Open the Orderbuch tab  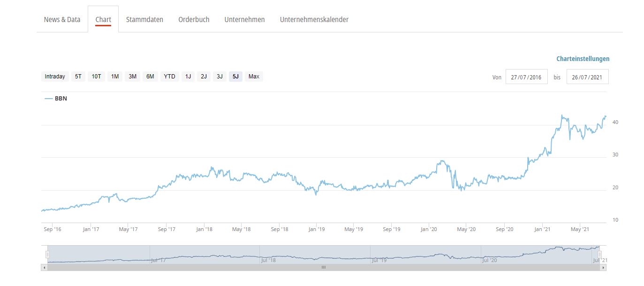(x=194, y=20)
